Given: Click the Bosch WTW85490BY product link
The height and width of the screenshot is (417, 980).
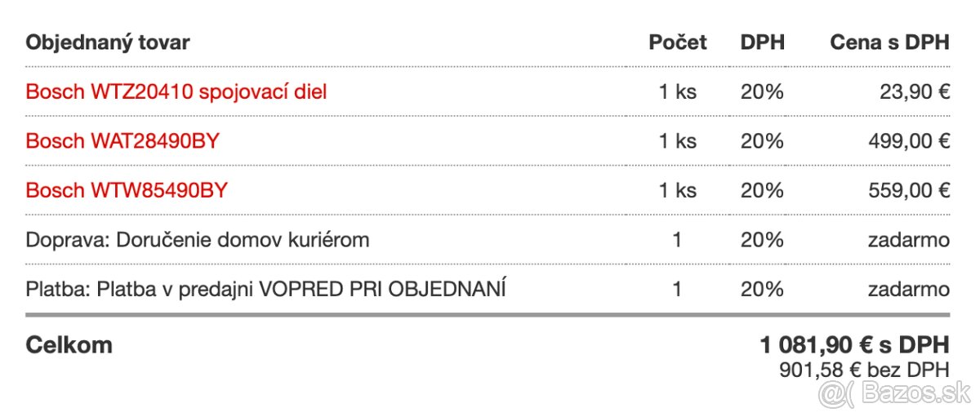Looking at the screenshot, I should 127,190.
